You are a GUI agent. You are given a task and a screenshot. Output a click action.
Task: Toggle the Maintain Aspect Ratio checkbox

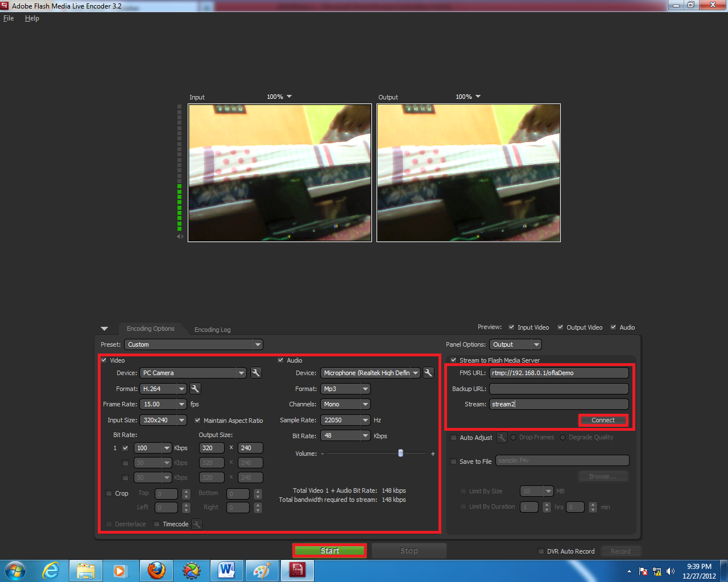197,421
